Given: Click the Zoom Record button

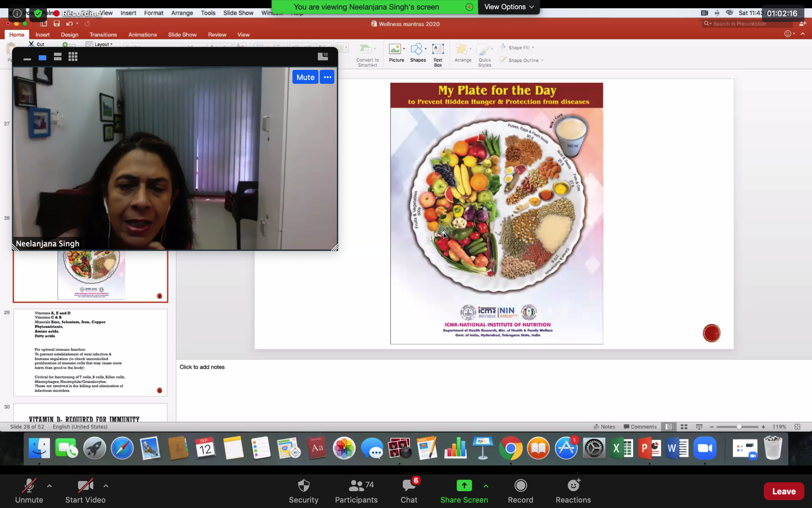Looking at the screenshot, I should [x=520, y=490].
